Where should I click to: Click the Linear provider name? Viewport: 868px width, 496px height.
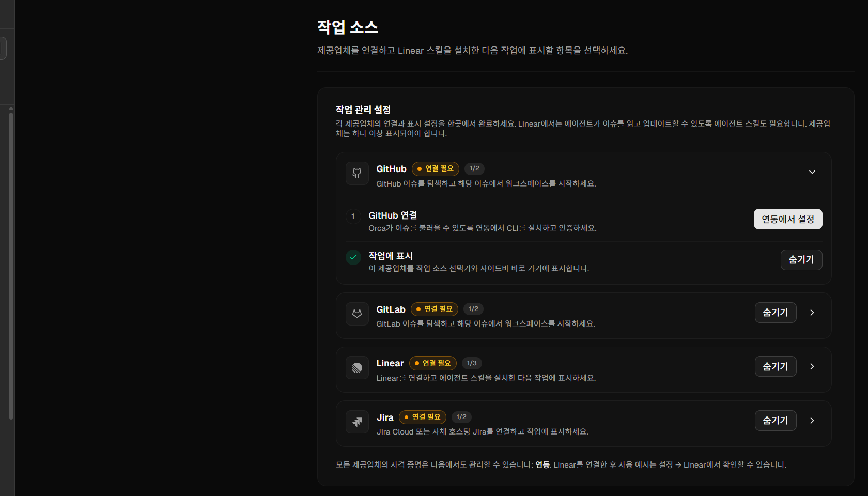tap(390, 363)
